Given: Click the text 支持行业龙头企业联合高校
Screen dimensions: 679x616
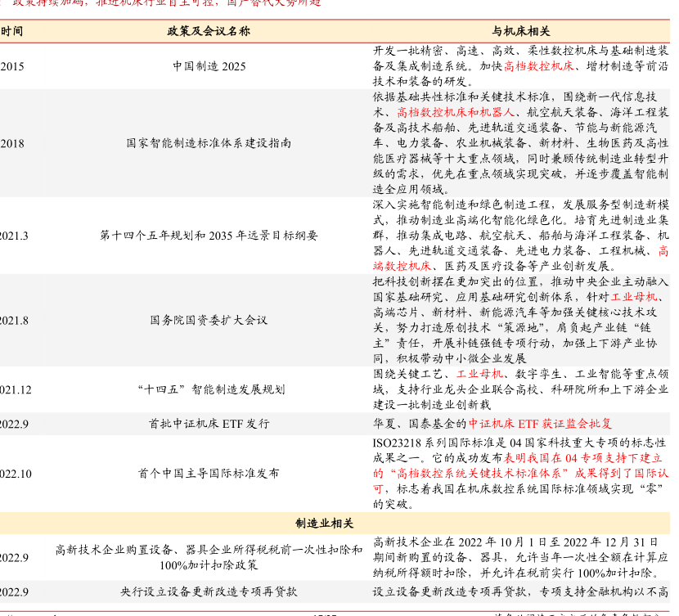Looking at the screenshot, I should click(x=468, y=389).
